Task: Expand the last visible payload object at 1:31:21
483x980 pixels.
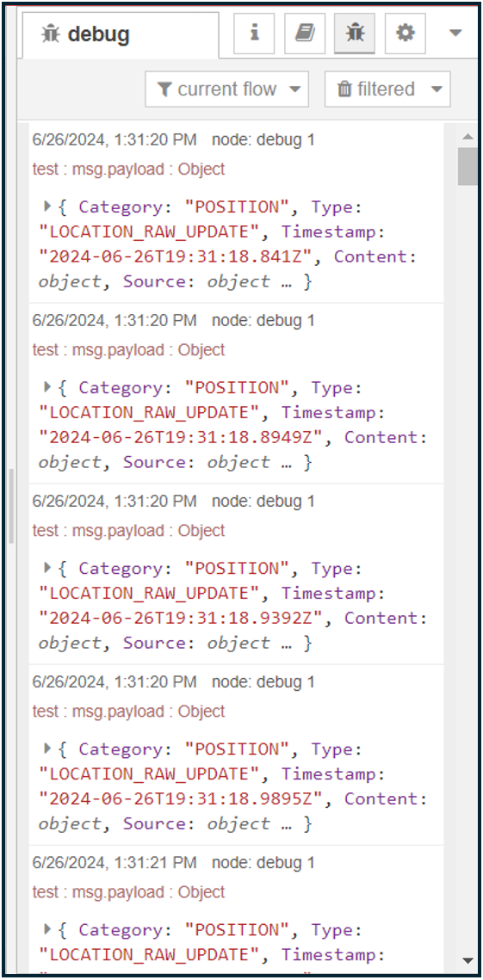Action: point(47,929)
